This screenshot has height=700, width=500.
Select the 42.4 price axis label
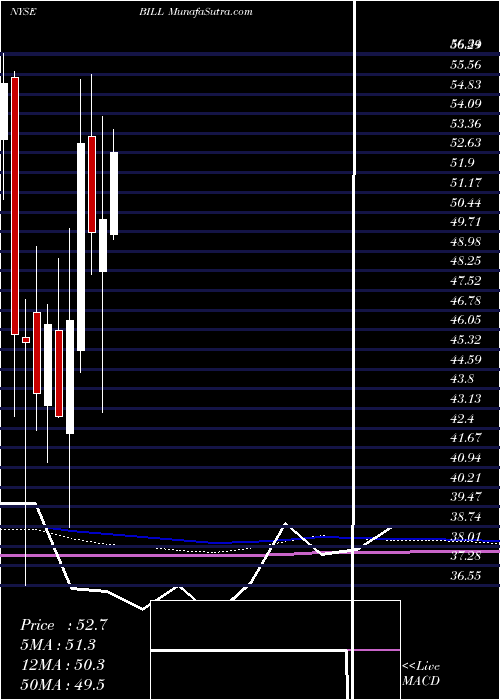462,419
